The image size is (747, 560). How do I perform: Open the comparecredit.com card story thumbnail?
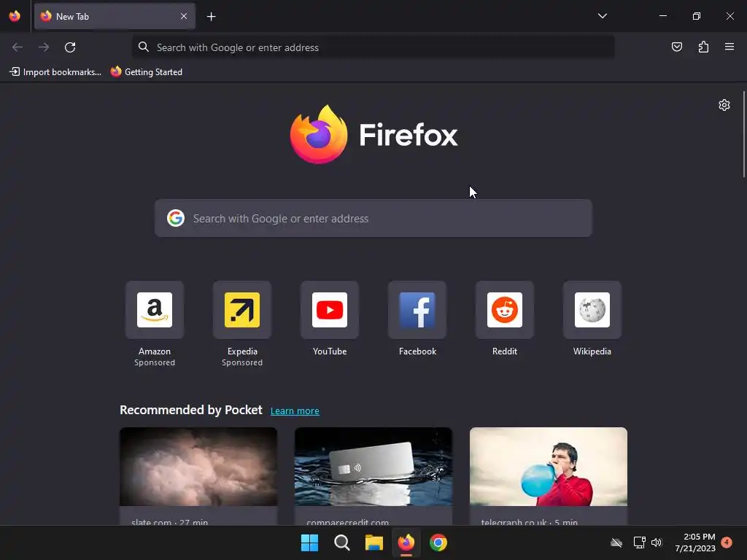tap(373, 467)
